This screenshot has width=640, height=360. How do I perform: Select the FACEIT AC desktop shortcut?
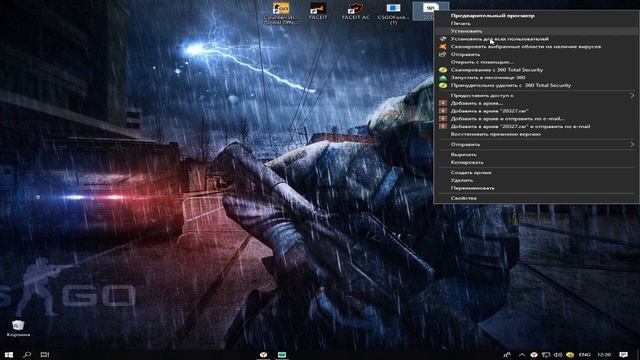[355, 11]
